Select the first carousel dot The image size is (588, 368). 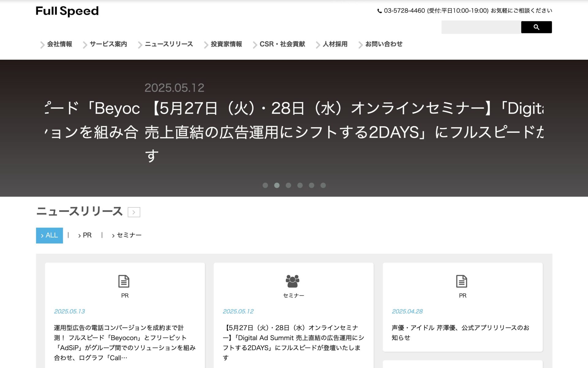(x=265, y=185)
